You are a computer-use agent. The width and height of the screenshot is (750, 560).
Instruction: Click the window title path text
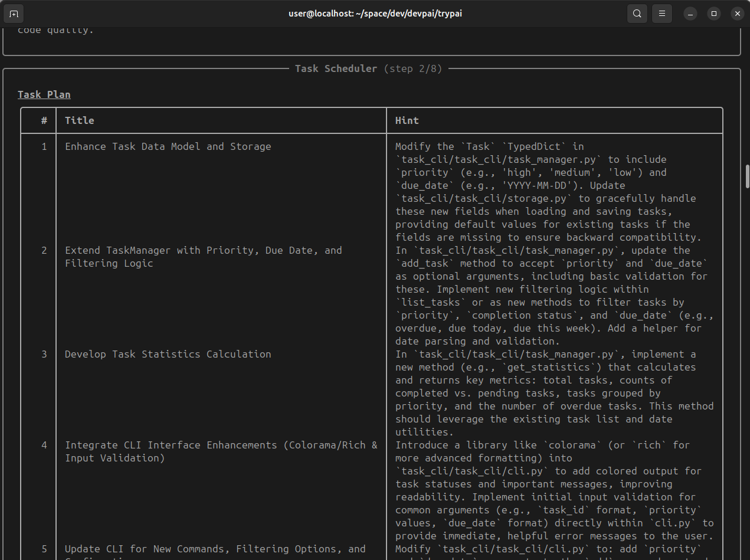[375, 14]
